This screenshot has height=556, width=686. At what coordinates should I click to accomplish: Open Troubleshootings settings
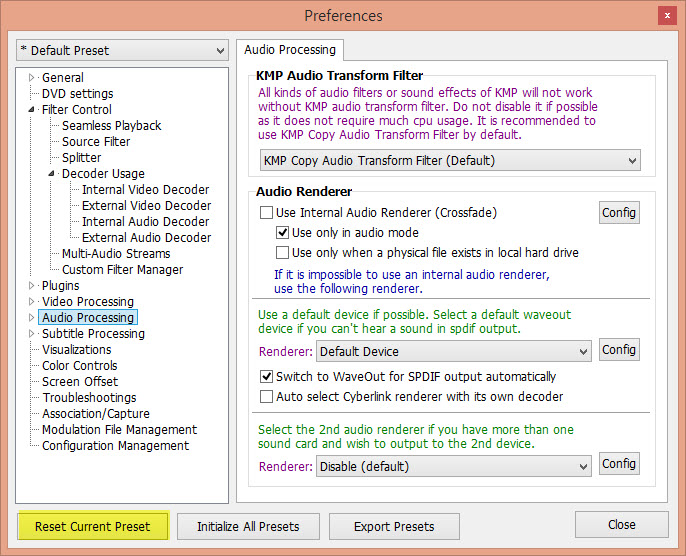pyautogui.click(x=89, y=398)
